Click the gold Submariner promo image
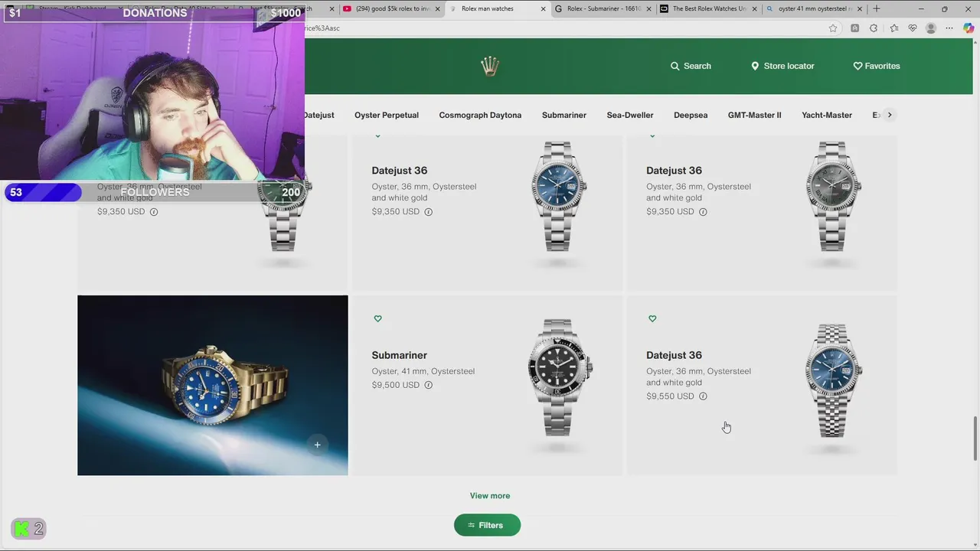980x551 pixels. tap(213, 385)
